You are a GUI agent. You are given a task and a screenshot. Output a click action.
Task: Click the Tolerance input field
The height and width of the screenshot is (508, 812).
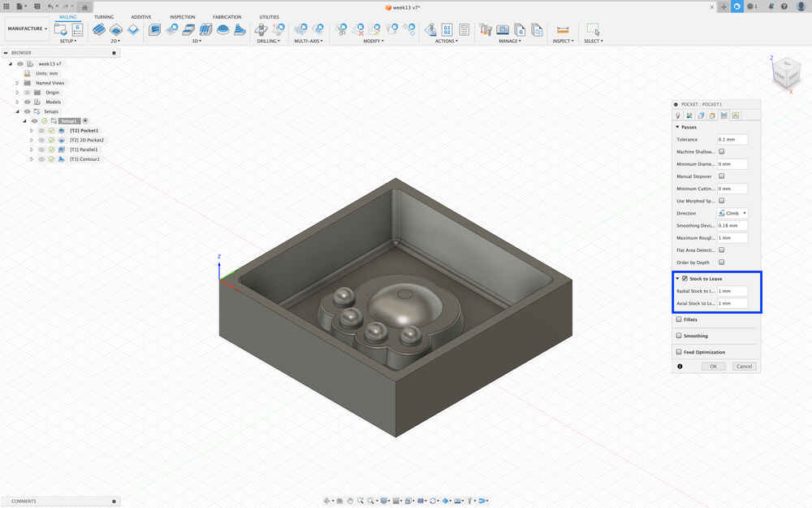732,140
